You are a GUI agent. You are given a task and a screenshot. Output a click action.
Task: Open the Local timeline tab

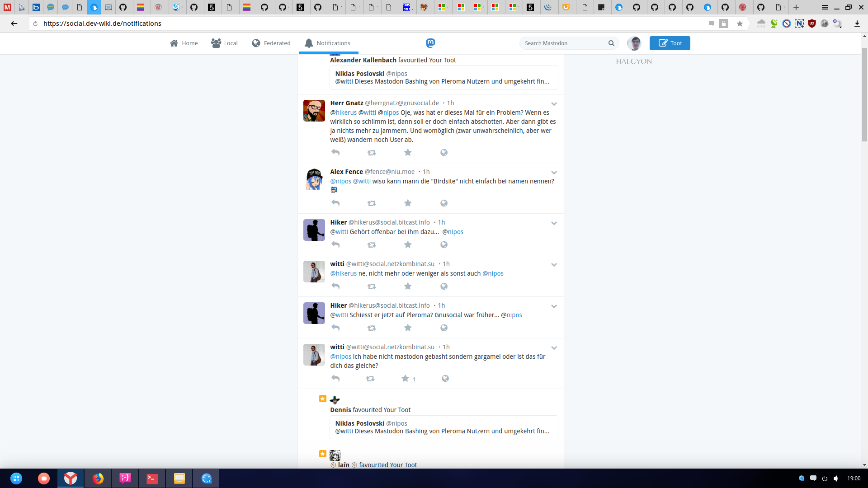[x=224, y=43]
